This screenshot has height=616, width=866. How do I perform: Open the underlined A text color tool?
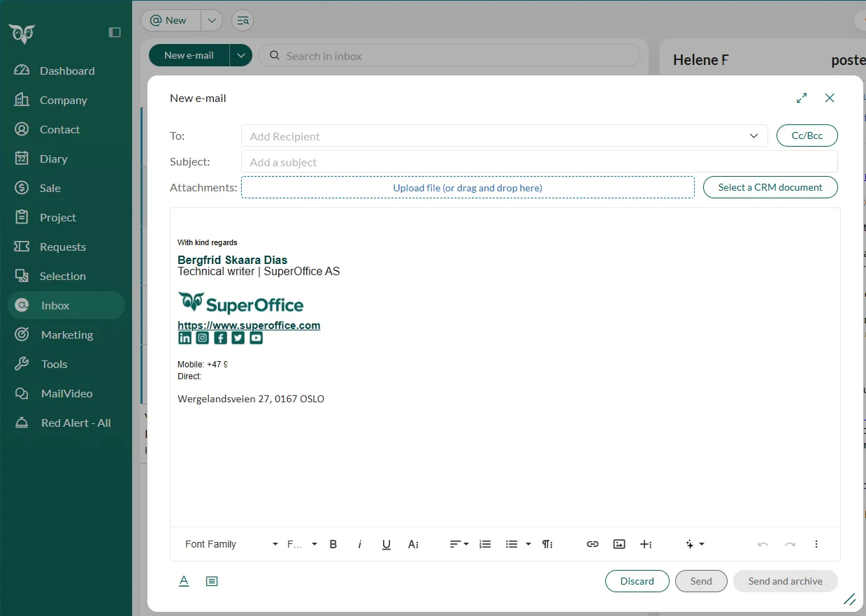click(x=184, y=581)
